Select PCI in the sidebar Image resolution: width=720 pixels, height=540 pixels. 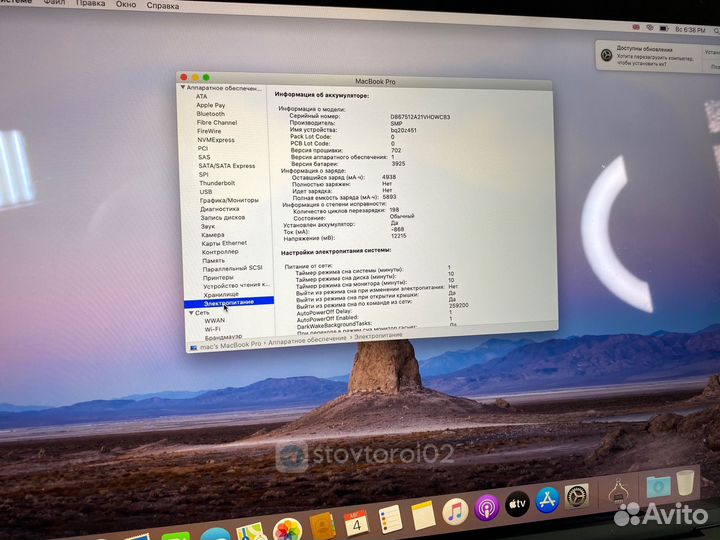(x=202, y=148)
